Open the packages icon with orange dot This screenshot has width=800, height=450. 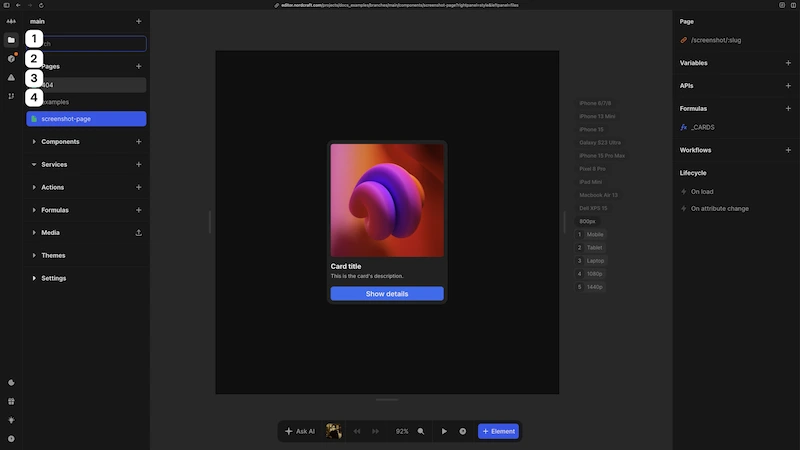tap(11, 59)
